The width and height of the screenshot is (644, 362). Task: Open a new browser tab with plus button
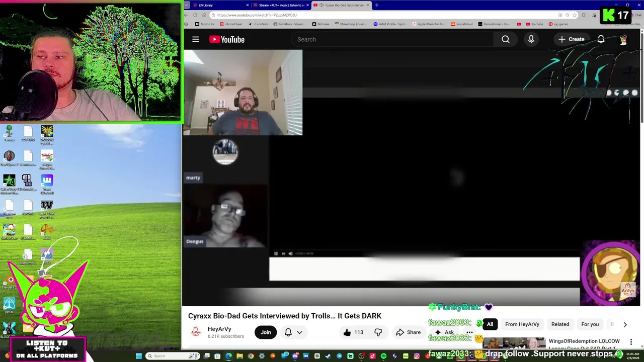pos(377,5)
